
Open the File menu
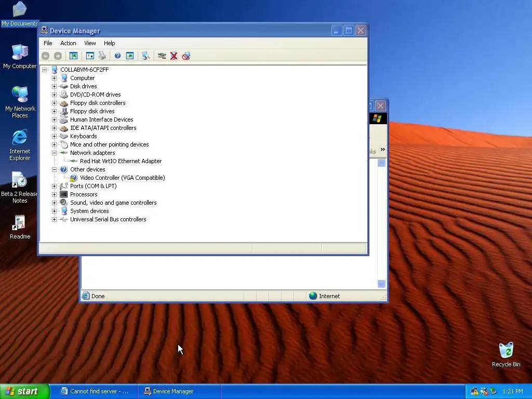(48, 43)
